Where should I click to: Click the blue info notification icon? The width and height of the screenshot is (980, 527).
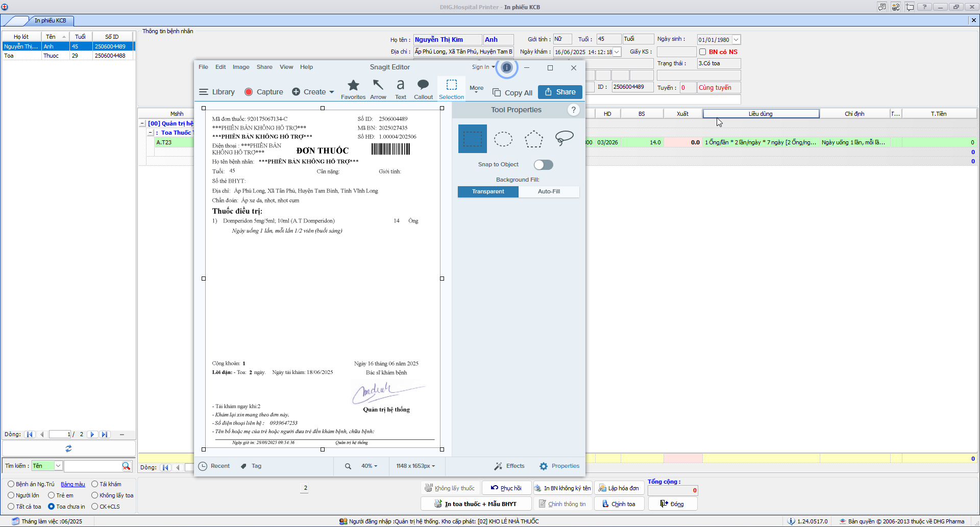(x=506, y=67)
